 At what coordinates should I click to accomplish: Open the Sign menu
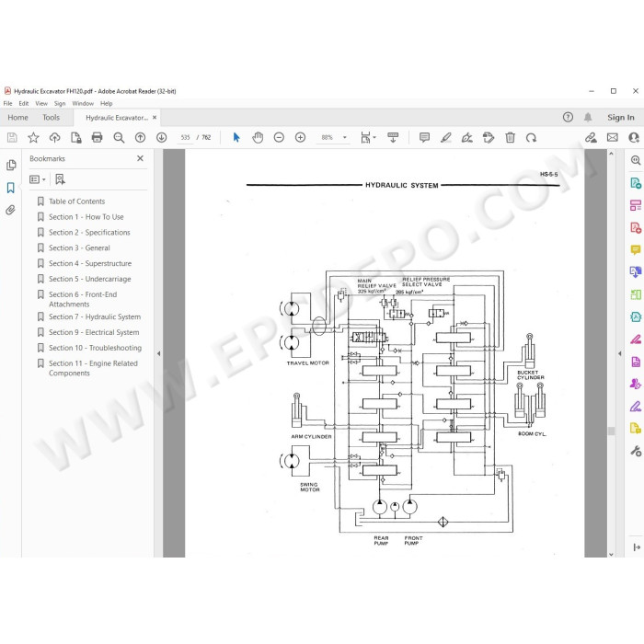(60, 103)
